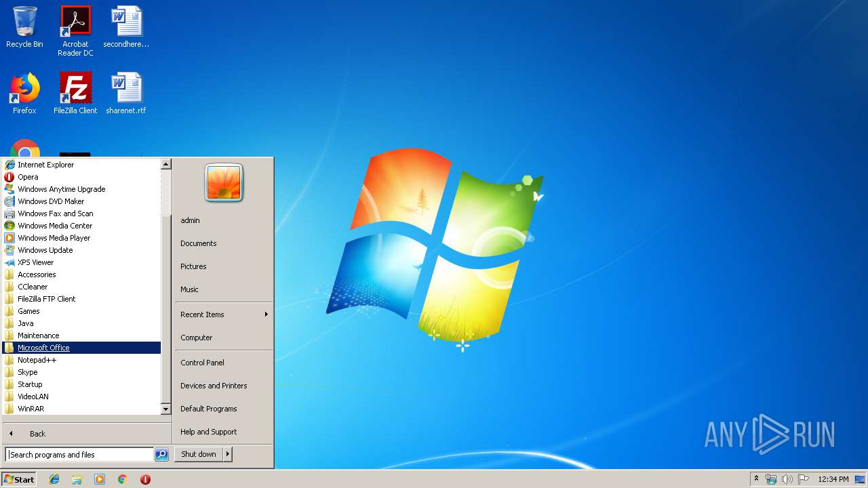Open the sharenet.rtf desktop file

(126, 93)
